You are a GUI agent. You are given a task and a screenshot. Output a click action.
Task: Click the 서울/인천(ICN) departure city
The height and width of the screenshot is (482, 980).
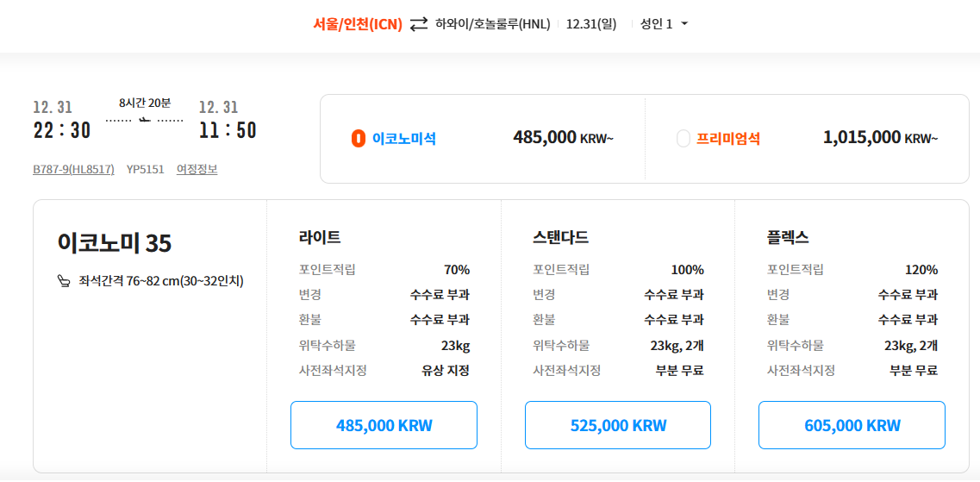(x=358, y=24)
